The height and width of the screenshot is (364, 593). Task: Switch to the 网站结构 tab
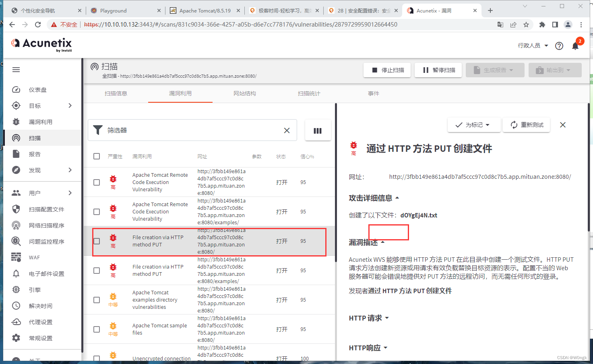[x=245, y=93]
